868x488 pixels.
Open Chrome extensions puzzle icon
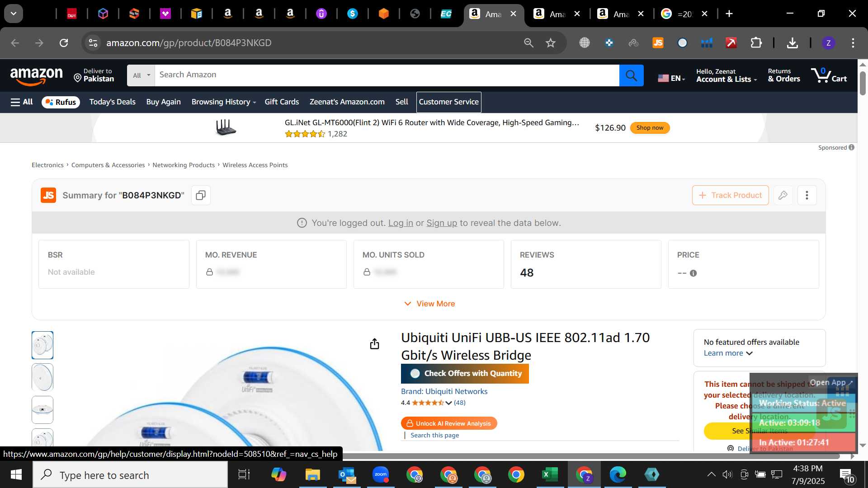(x=756, y=43)
